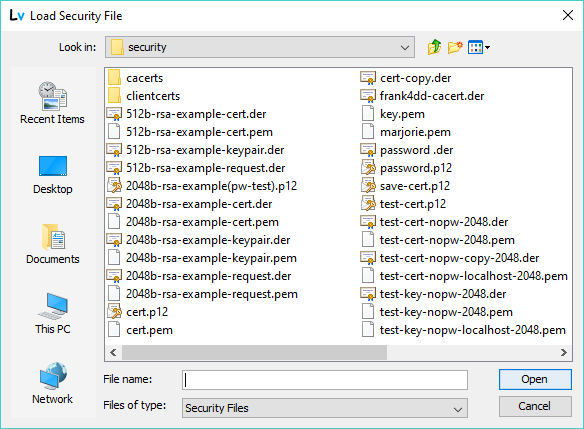This screenshot has width=584, height=429.
Task: Click the Open button
Action: [535, 379]
